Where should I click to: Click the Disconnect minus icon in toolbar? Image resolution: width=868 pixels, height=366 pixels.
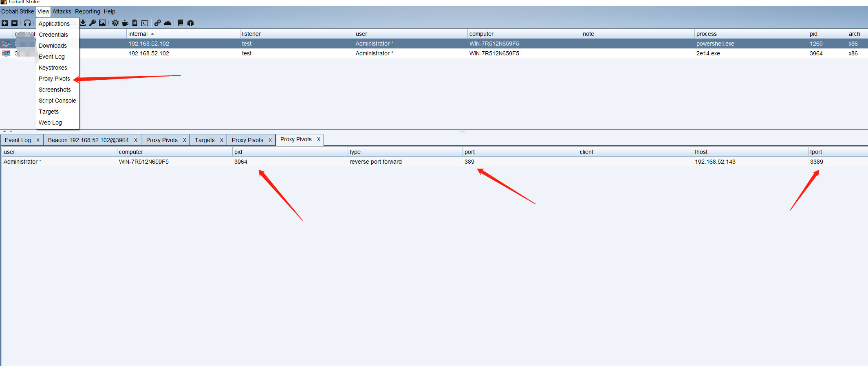(x=15, y=23)
